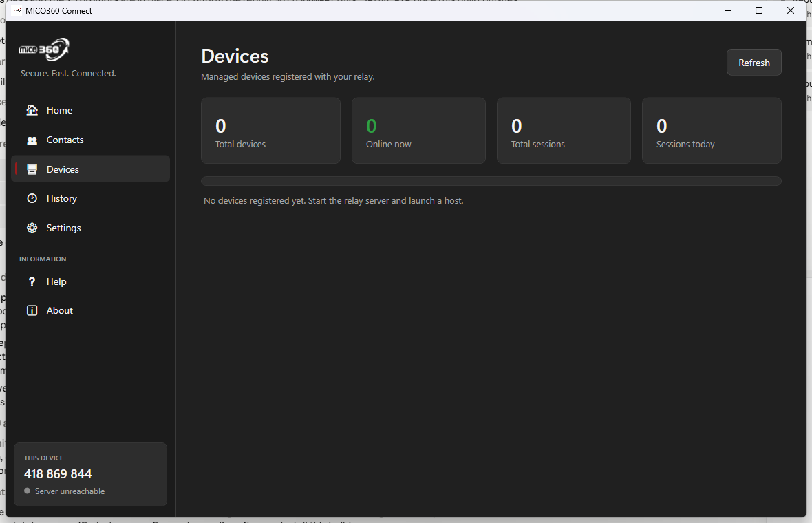Maximize the MICO360 Connect window

pyautogui.click(x=758, y=11)
